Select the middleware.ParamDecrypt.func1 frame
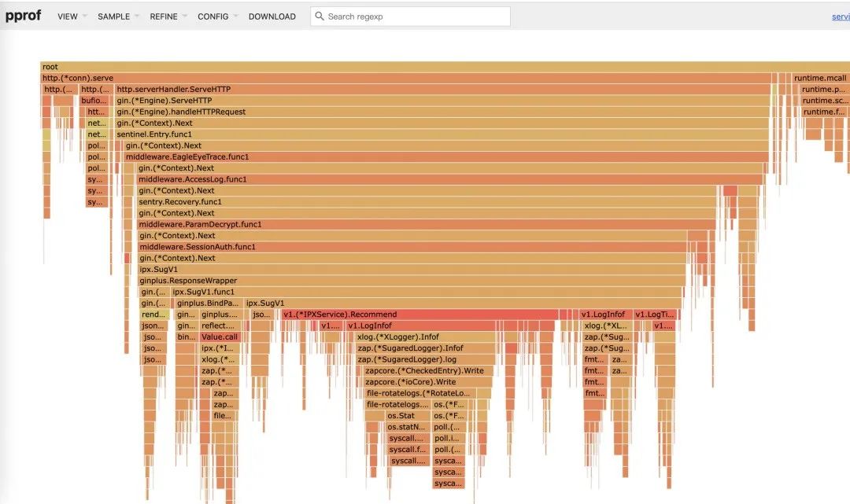The height and width of the screenshot is (504, 850). tap(425, 225)
